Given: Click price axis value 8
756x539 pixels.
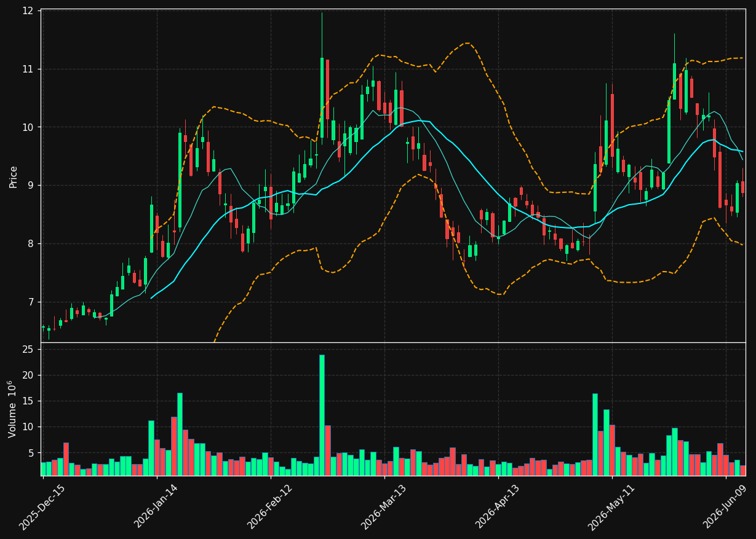Looking at the screenshot, I should point(31,244).
